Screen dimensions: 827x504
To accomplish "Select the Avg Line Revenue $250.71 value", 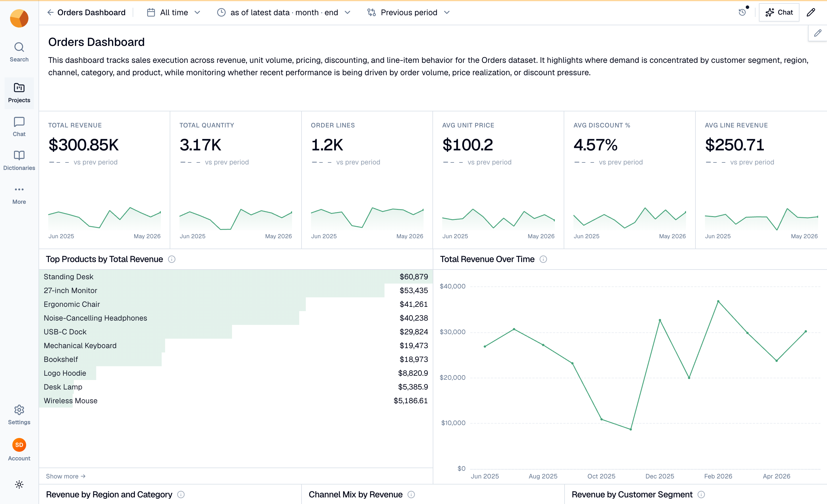I will 734,145.
